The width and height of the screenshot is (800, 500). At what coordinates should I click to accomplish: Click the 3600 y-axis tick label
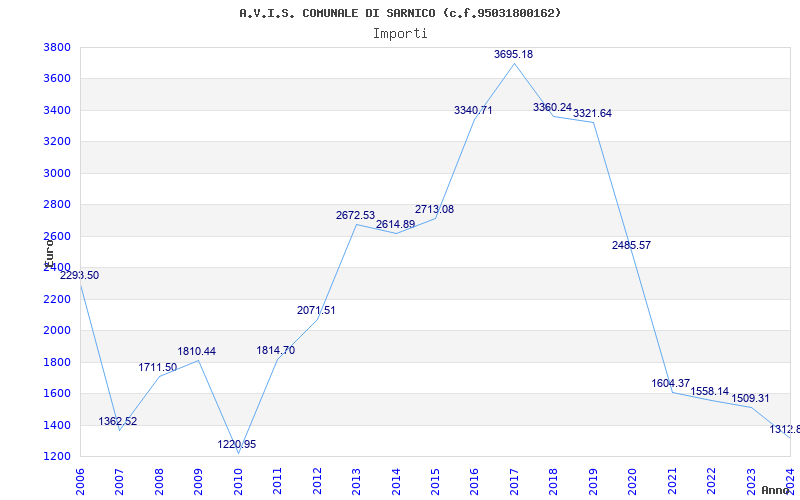click(x=57, y=79)
